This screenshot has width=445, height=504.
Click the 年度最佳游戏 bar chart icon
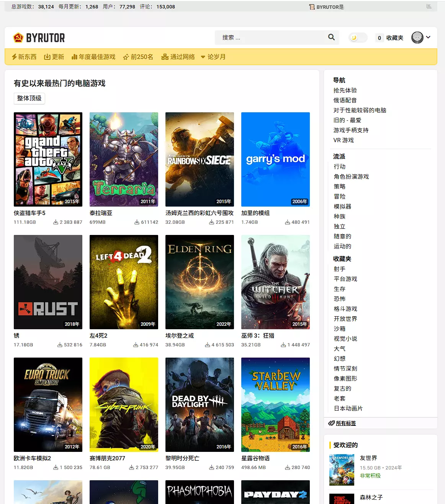pos(74,57)
